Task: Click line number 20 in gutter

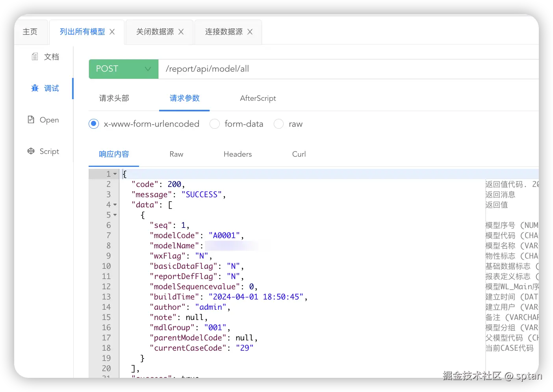Action: click(x=106, y=368)
